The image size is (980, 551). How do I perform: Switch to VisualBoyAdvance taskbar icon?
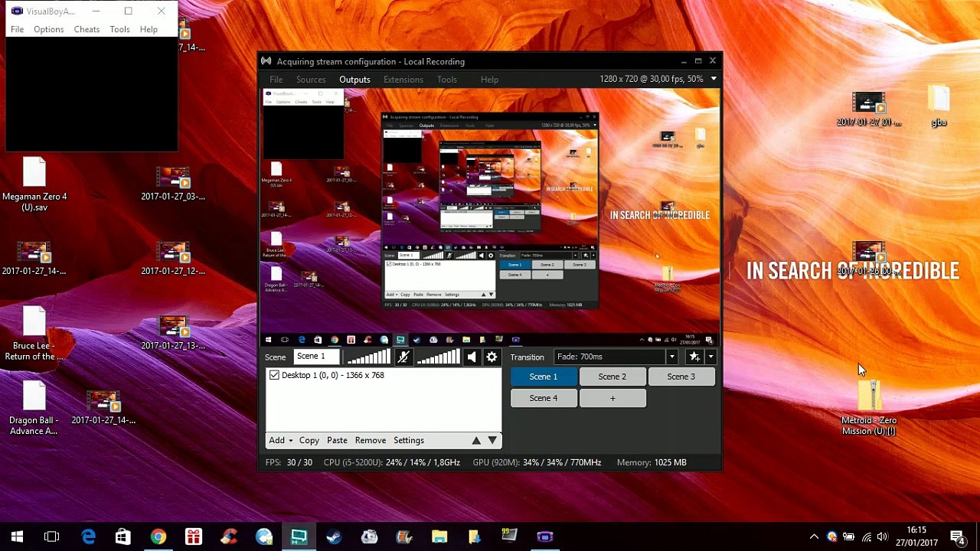click(x=545, y=536)
